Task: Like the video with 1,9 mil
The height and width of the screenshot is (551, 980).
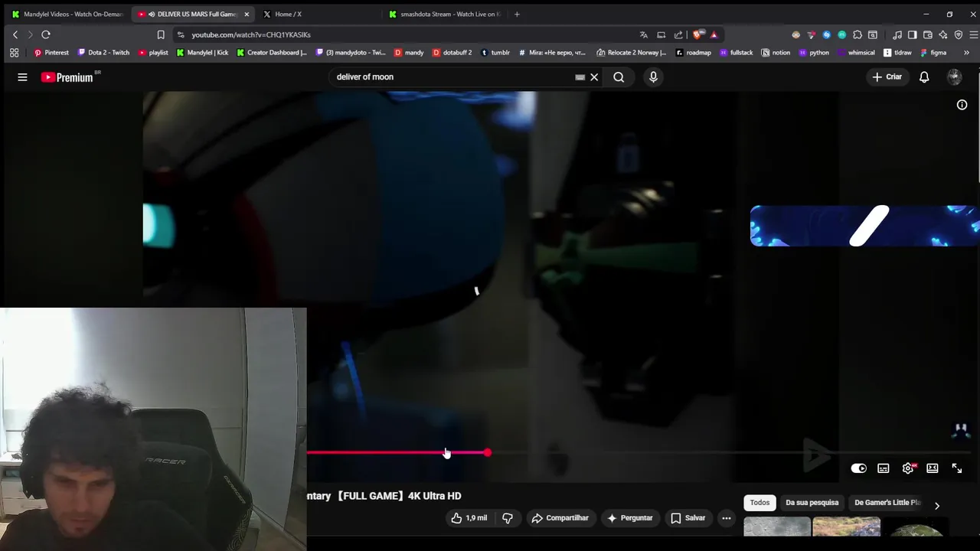Action: 469,518
